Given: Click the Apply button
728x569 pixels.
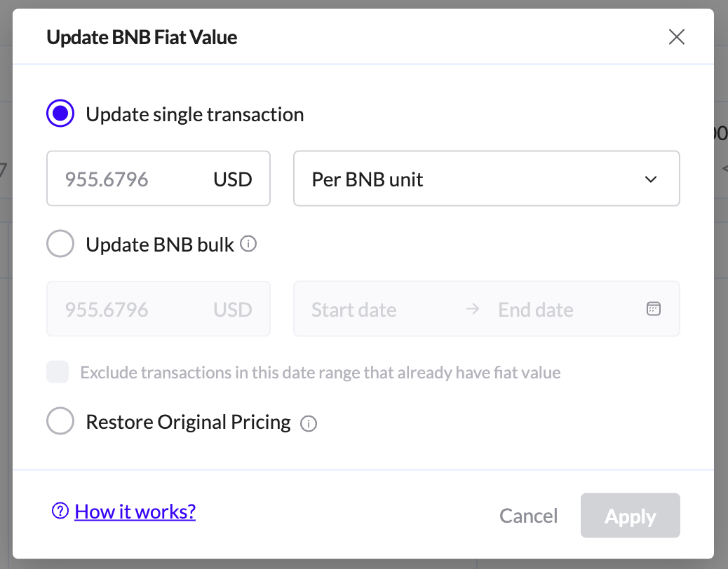Looking at the screenshot, I should point(630,516).
